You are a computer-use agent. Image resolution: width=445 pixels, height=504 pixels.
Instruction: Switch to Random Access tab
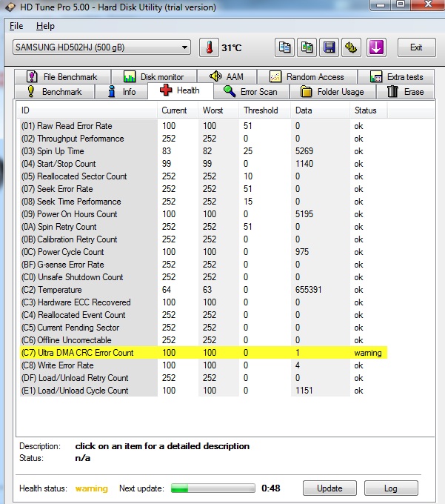307,77
